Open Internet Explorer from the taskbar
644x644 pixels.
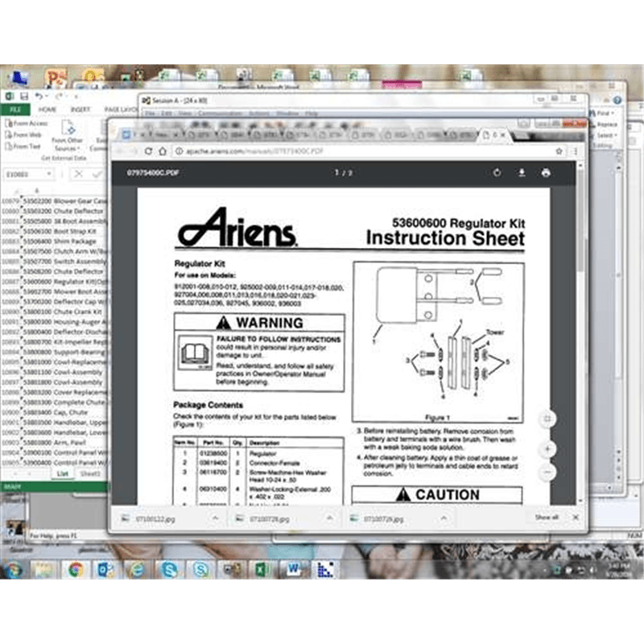tap(137, 569)
